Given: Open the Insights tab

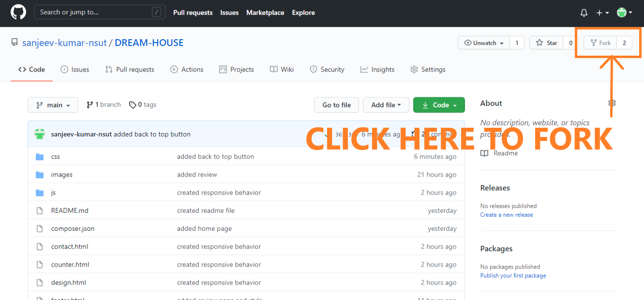Looking at the screenshot, I should [377, 69].
